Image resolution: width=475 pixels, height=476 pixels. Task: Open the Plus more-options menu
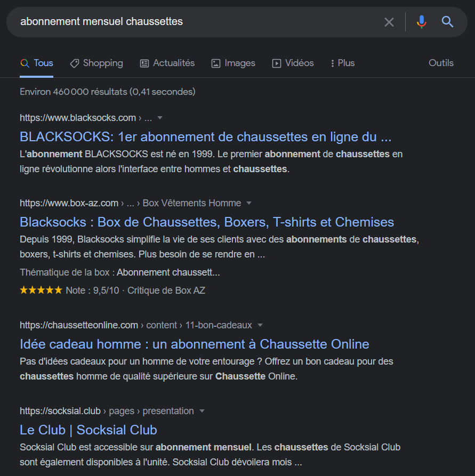[343, 63]
